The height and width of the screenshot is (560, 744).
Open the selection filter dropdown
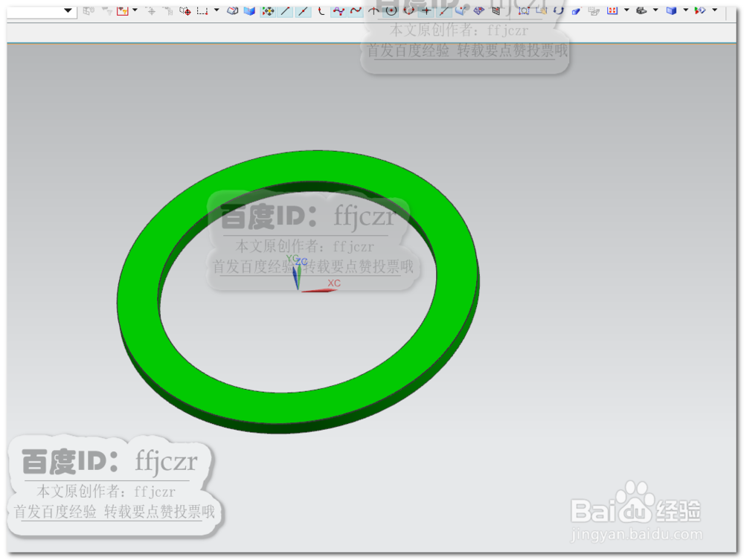67,10
